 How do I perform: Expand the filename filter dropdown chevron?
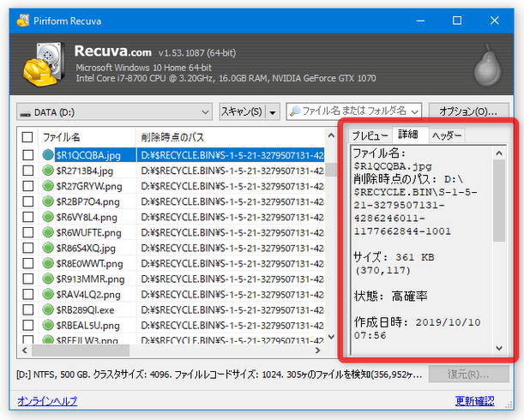(x=415, y=111)
